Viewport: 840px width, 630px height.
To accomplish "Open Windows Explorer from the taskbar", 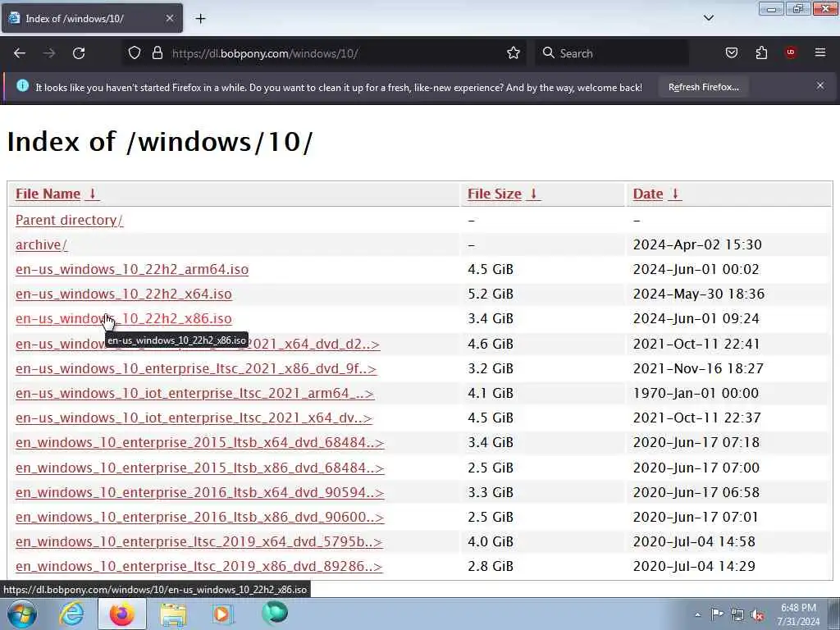I will [173, 614].
